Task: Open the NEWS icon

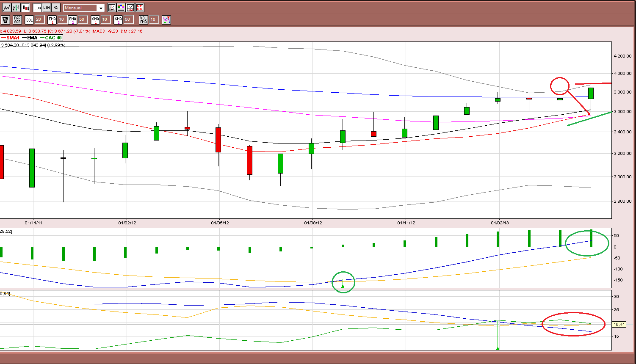Action: point(140,8)
